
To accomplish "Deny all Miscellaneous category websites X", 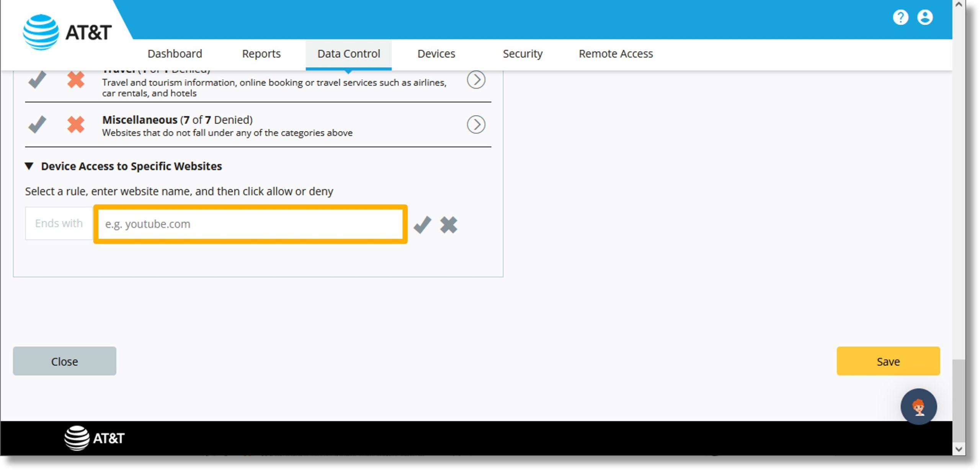I will (x=76, y=124).
